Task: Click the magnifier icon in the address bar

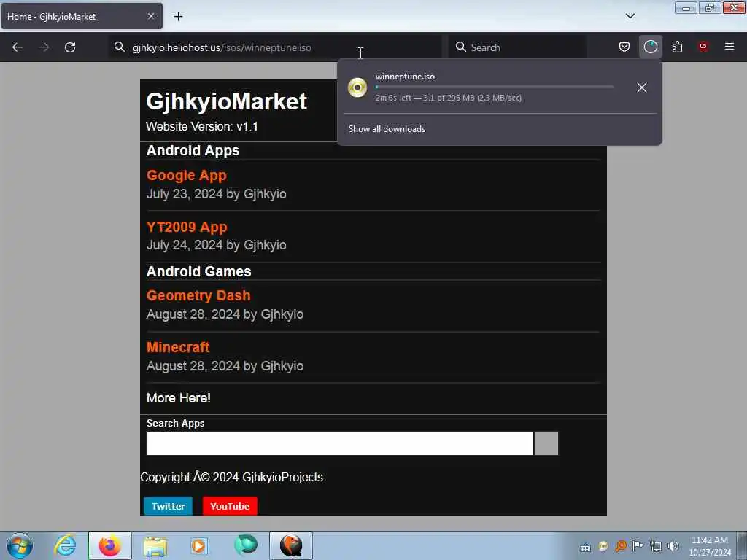Action: pos(120,47)
